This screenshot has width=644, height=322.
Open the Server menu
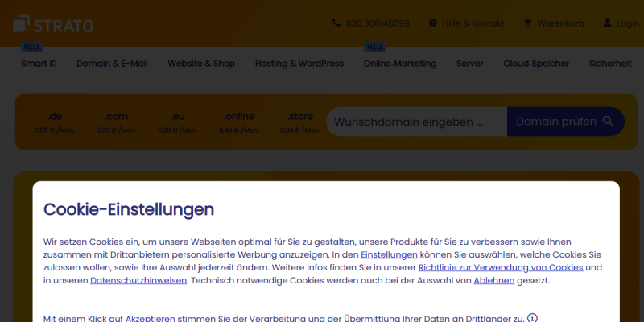point(470,64)
